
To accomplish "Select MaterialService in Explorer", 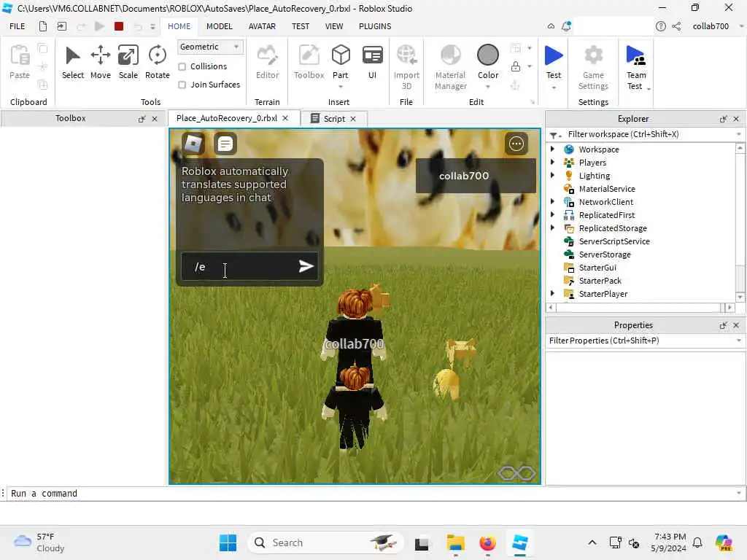I will pos(606,189).
